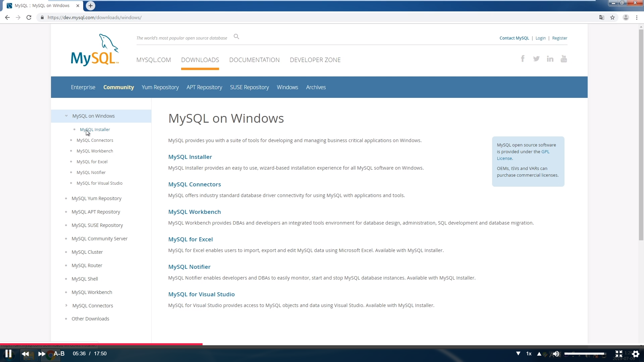Image resolution: width=644 pixels, height=362 pixels.
Task: Click the search magnifier icon
Action: [x=236, y=37]
